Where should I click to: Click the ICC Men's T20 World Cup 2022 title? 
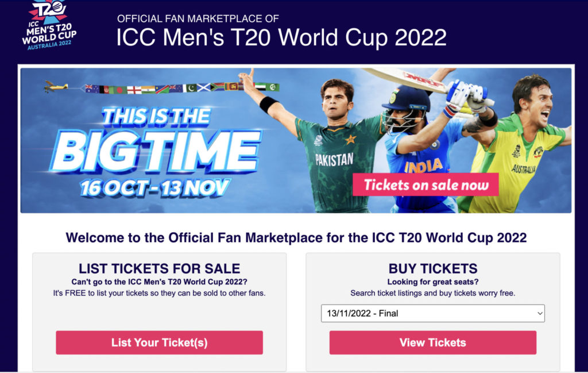[x=281, y=37]
